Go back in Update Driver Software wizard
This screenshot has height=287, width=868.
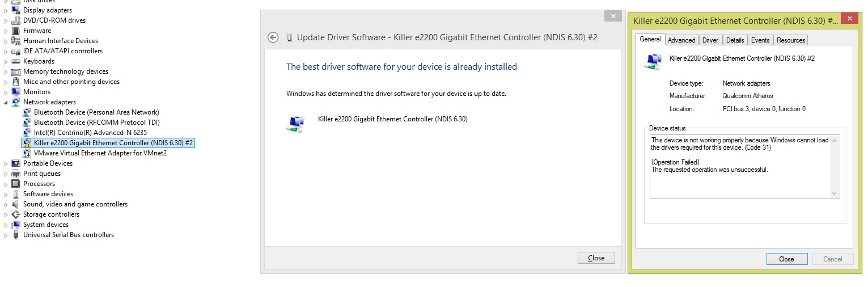click(273, 37)
